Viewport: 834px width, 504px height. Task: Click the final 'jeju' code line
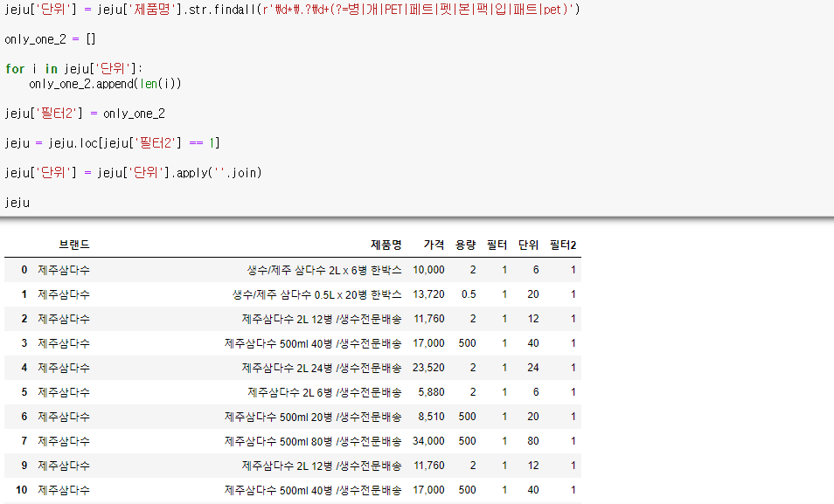click(x=17, y=203)
